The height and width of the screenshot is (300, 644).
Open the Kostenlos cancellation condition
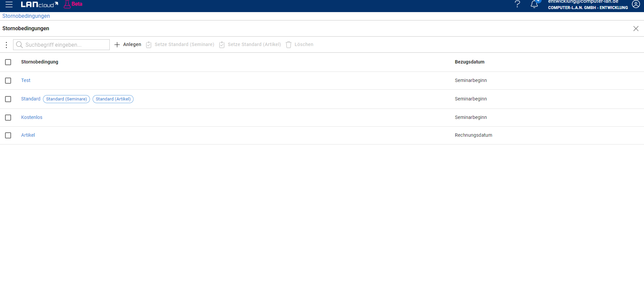coord(32,117)
